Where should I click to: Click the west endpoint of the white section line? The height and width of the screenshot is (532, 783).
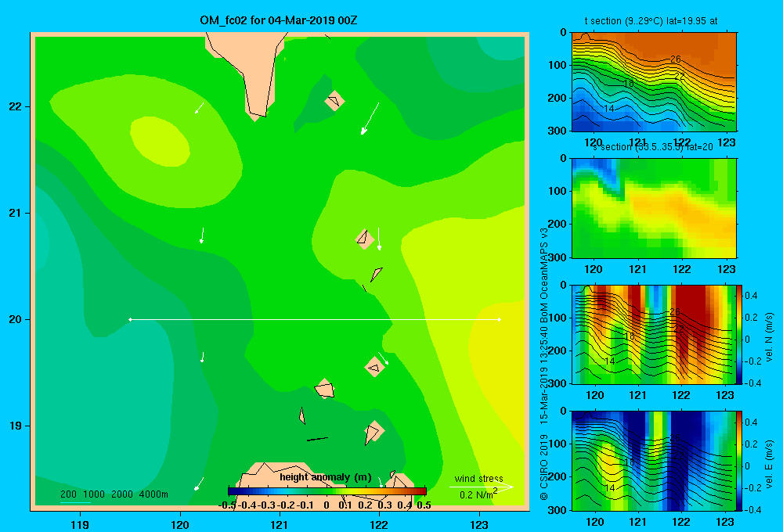click(130, 319)
